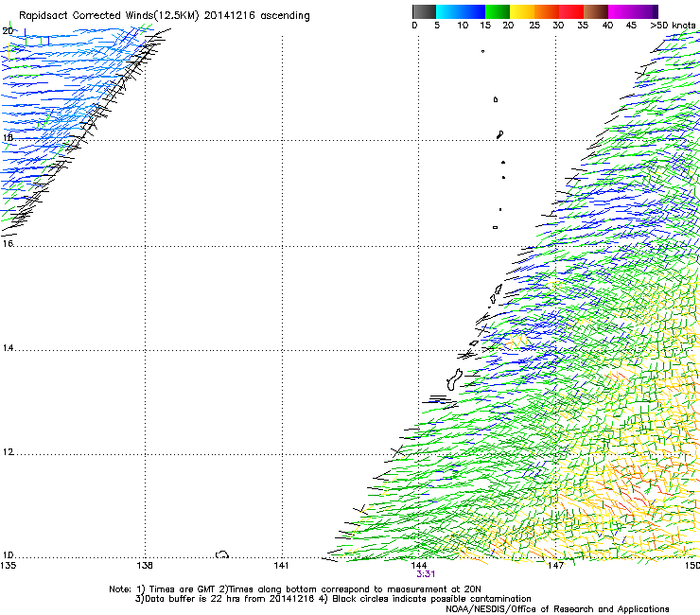700x615 pixels.
Task: Click the red 30-35 knots legend swatch
Action: pyautogui.click(x=571, y=11)
